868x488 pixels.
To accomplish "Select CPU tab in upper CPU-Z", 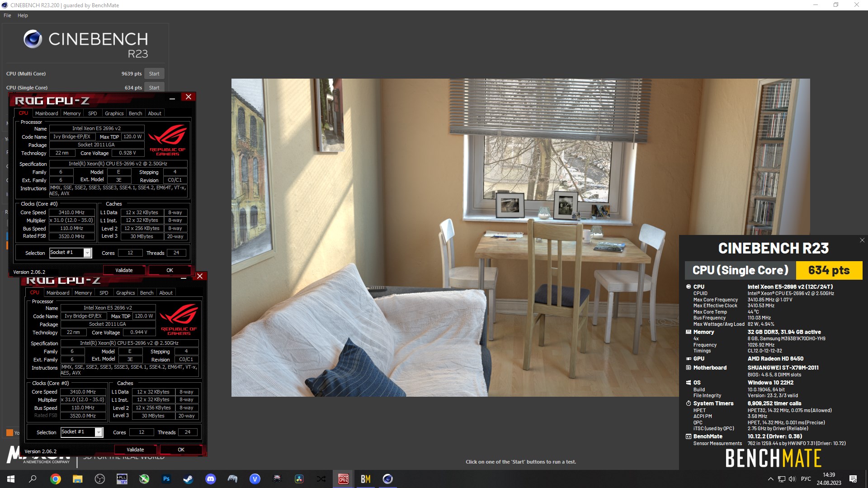I will coord(24,113).
